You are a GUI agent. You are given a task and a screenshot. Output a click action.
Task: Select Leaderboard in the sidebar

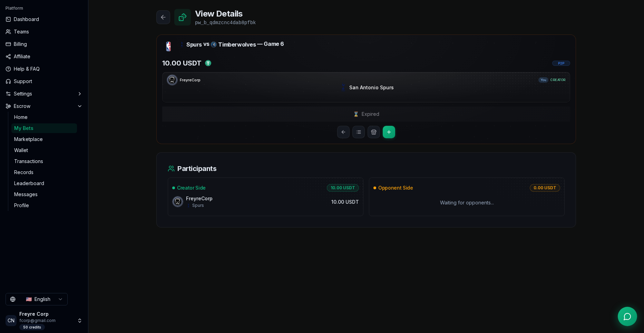(x=29, y=183)
